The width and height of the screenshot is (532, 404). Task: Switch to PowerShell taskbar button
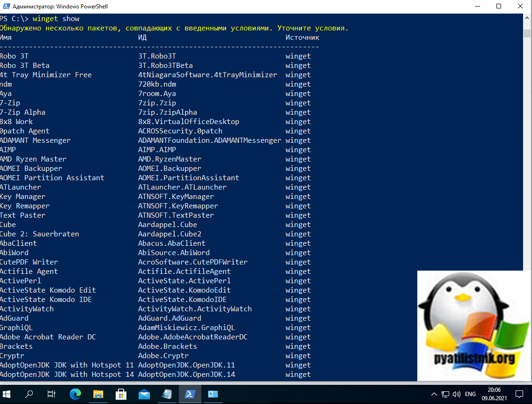[x=190, y=394]
